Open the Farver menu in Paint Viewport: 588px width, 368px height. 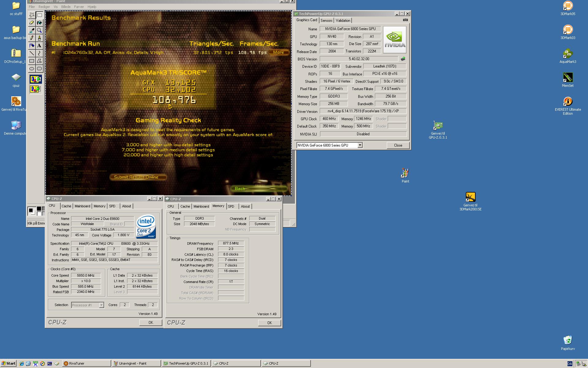coord(79,6)
